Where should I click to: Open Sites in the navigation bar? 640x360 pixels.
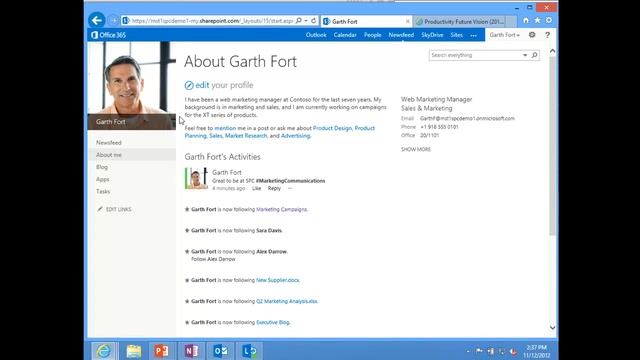[456, 35]
